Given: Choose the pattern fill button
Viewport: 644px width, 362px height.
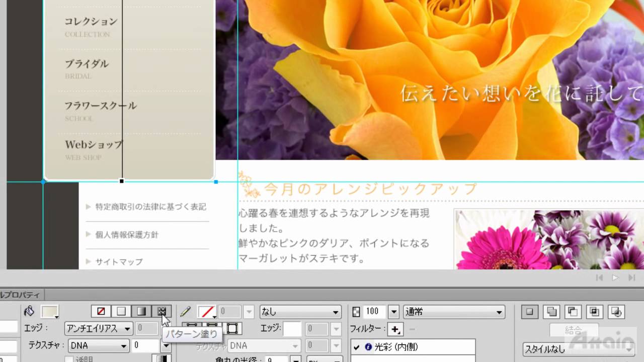Looking at the screenshot, I should pyautogui.click(x=162, y=312).
